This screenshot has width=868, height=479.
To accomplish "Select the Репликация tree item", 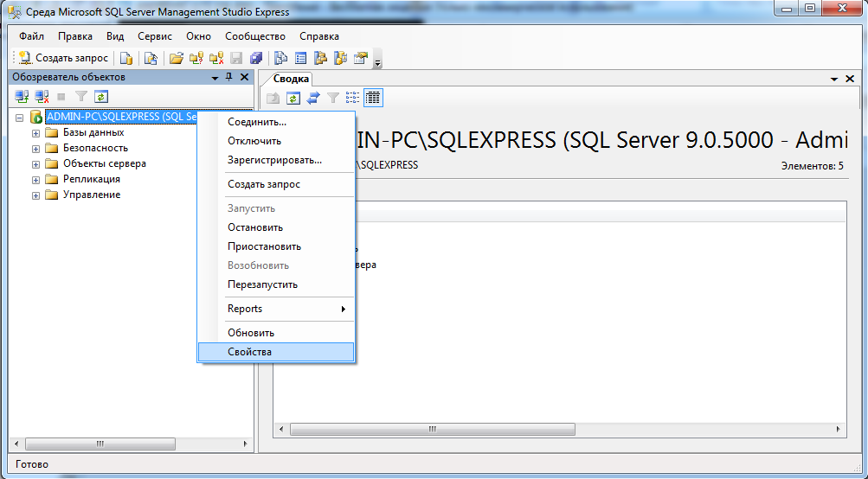I will [x=92, y=179].
